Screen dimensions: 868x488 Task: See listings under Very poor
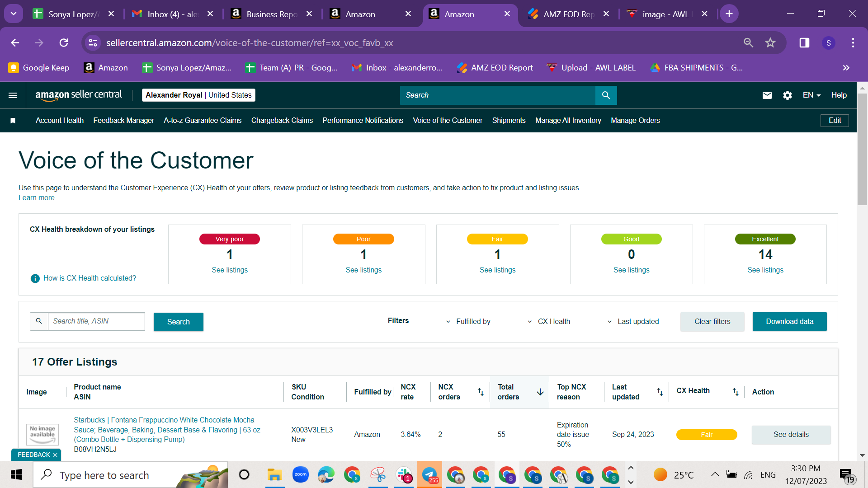230,270
